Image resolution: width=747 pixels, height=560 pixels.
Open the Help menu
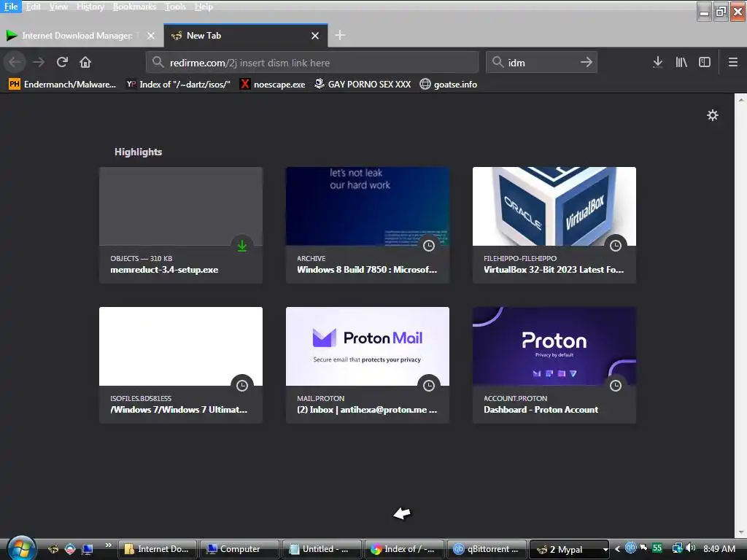(x=204, y=7)
